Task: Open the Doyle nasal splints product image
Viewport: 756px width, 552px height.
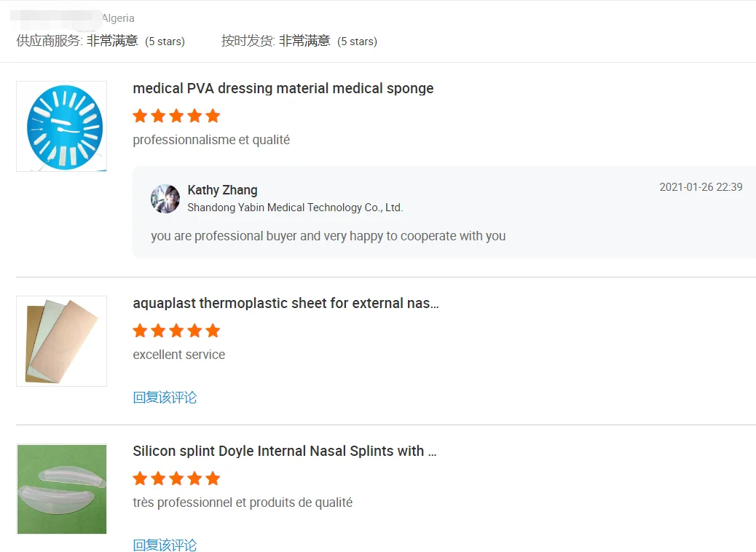Action: click(62, 489)
